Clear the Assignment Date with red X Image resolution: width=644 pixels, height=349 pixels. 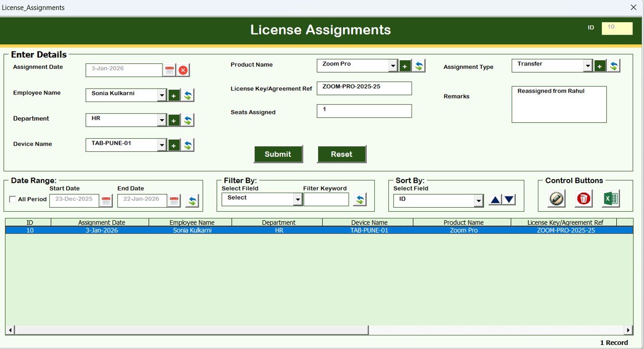pos(183,70)
